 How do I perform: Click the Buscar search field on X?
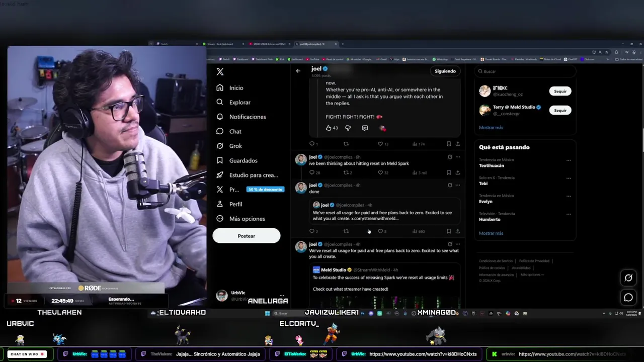point(525,71)
